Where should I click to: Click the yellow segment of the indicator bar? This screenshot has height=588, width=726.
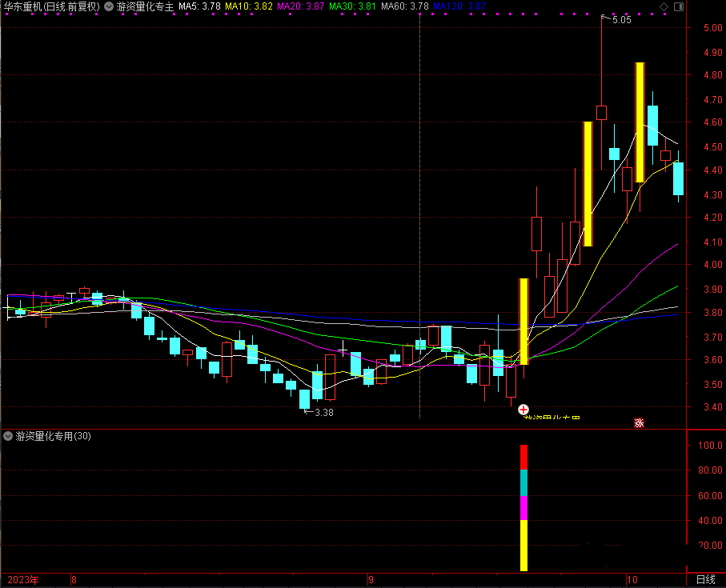[524, 545]
